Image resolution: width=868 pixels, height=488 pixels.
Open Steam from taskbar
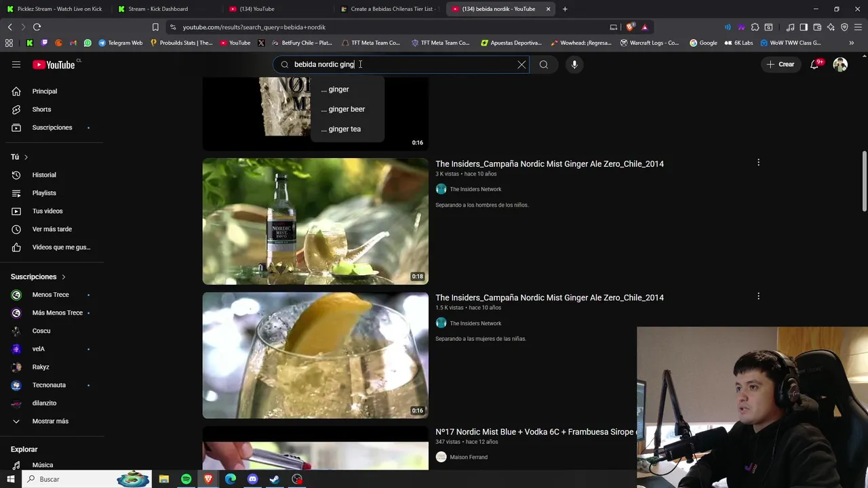coord(275,479)
